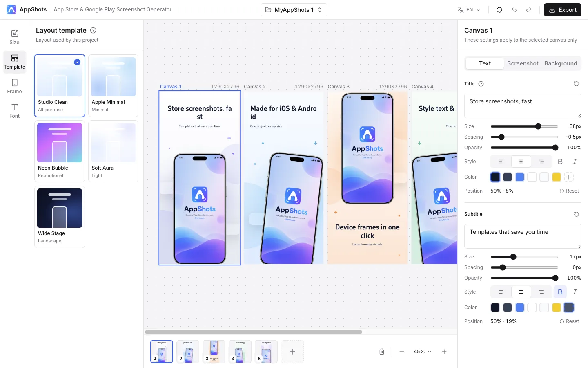Add a new canvas
The image size is (588, 368).
click(x=292, y=352)
